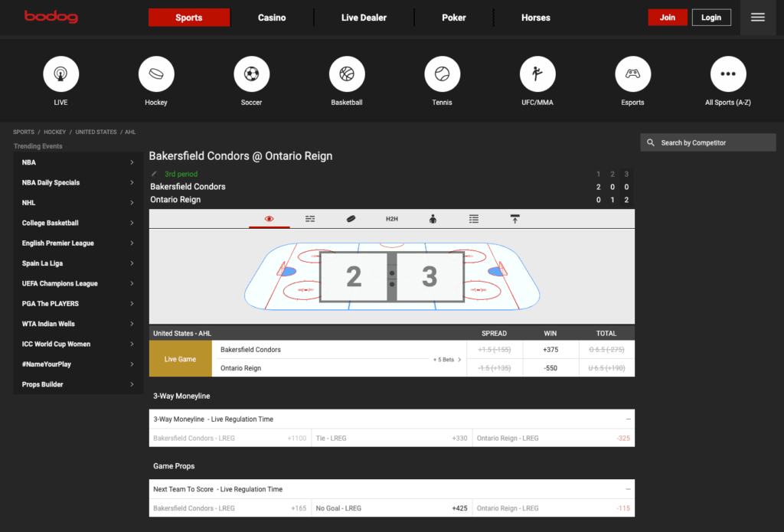
Task: Open #NameYourPlay item
Action: [x=78, y=364]
